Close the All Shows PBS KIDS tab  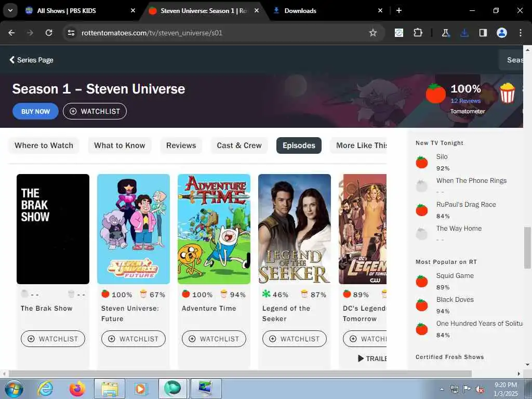coord(133,10)
